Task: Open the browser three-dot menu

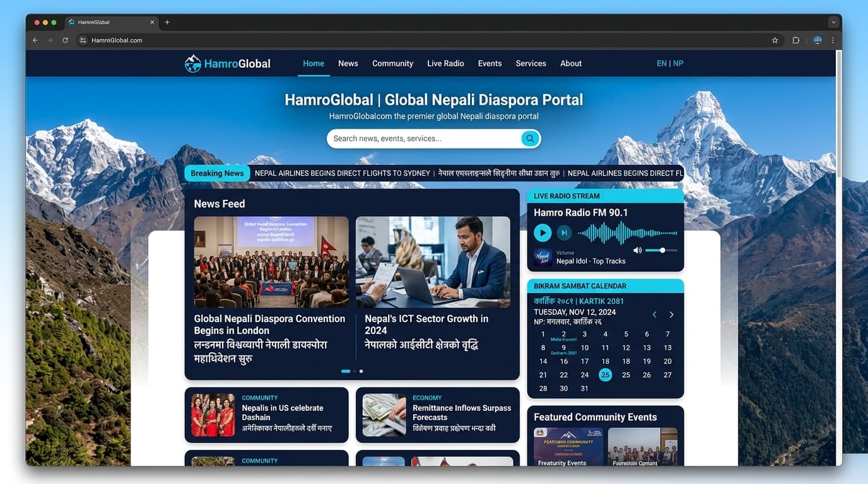Action: click(833, 40)
